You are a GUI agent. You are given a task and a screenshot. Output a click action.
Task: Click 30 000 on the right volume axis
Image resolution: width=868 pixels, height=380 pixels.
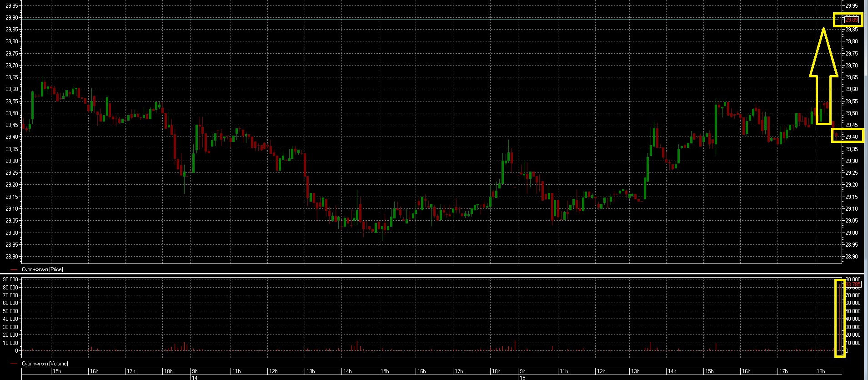853,327
